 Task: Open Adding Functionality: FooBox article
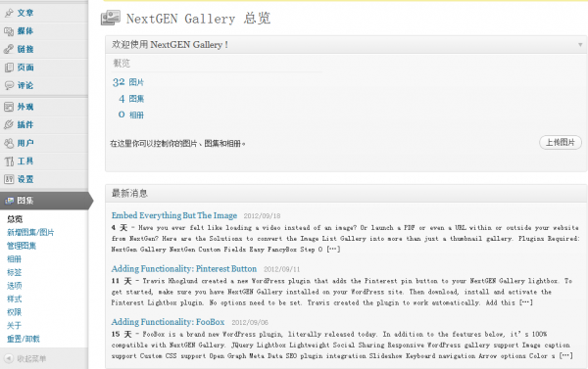(168, 322)
